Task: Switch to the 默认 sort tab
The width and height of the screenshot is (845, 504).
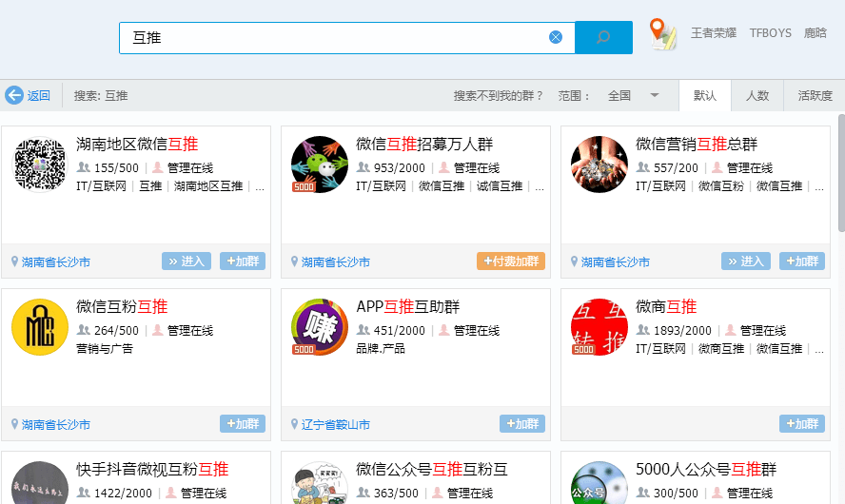Action: (x=705, y=95)
